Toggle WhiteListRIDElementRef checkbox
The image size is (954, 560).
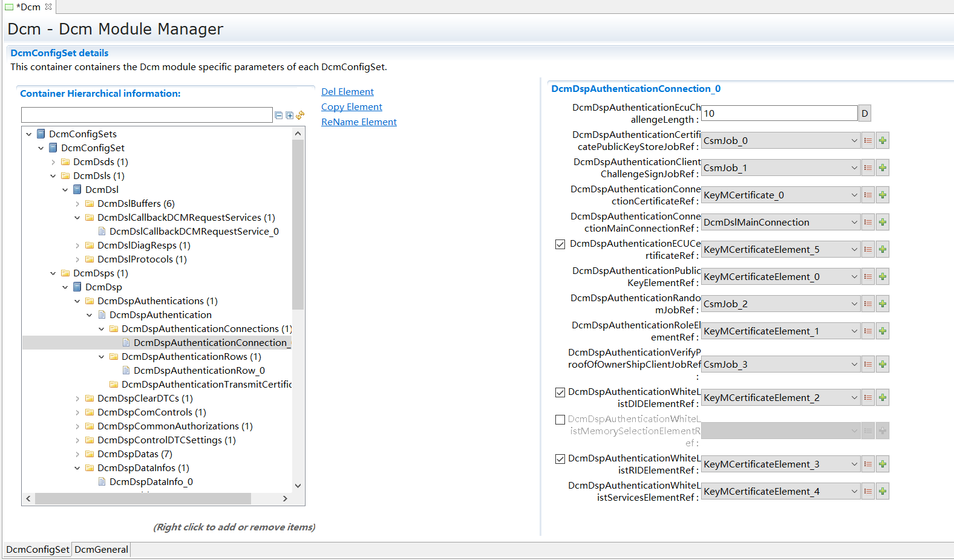coord(560,459)
